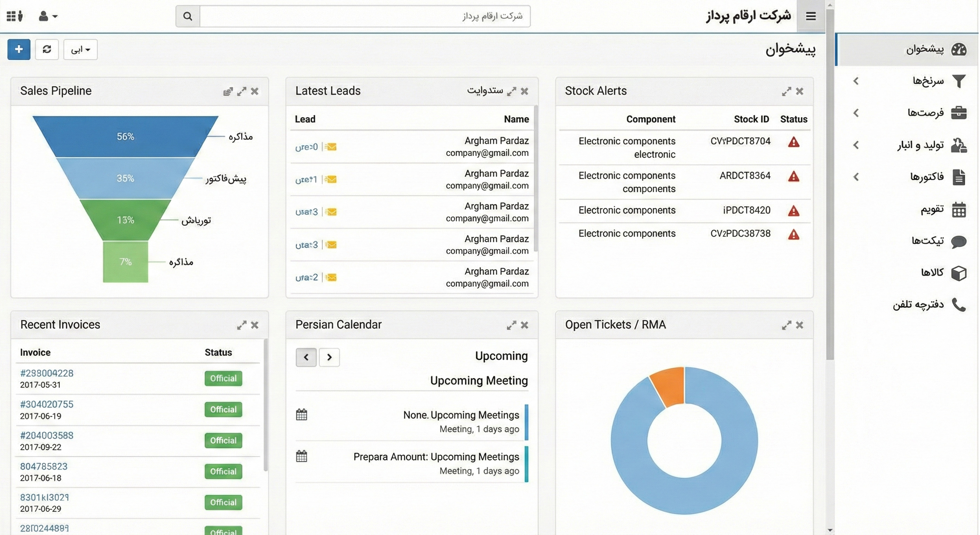Viewport: 980px width, 535px height.
Task: Click warning icon for CVYPDCT8704 stock alert
Action: pos(794,142)
